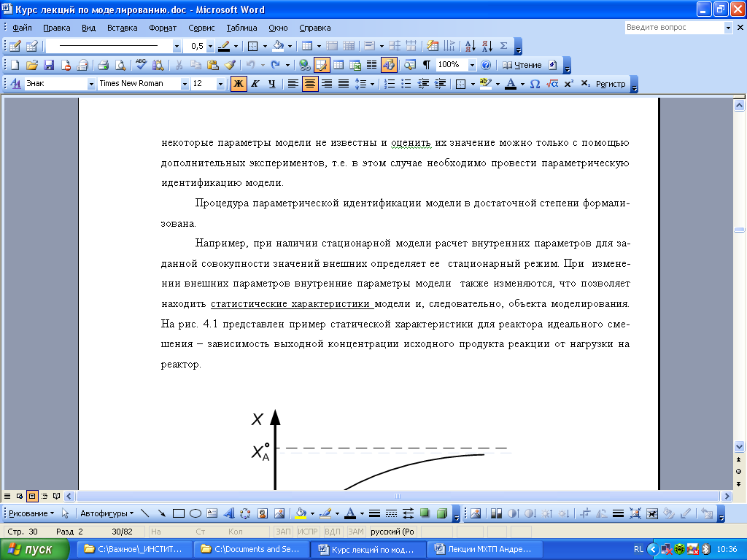The height and width of the screenshot is (560, 747).
Task: Toggle Underline formatting (Ч)
Action: pyautogui.click(x=272, y=84)
